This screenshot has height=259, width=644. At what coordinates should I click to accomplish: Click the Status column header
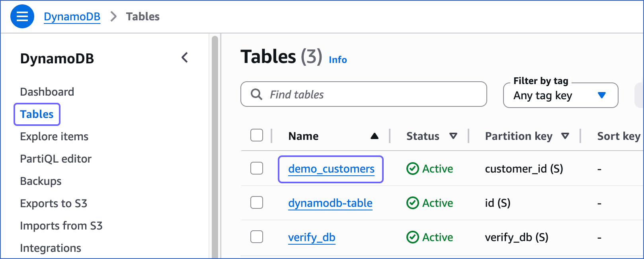tap(423, 136)
